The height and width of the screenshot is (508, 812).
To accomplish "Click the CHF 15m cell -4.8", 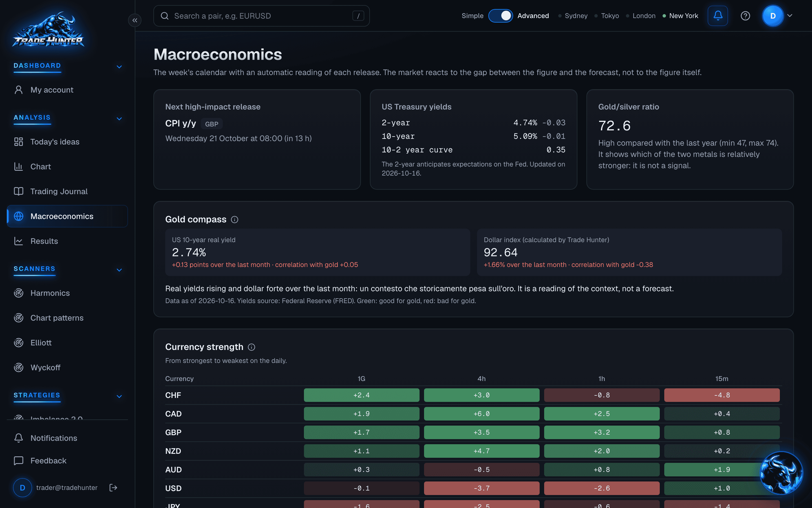I will click(x=722, y=395).
